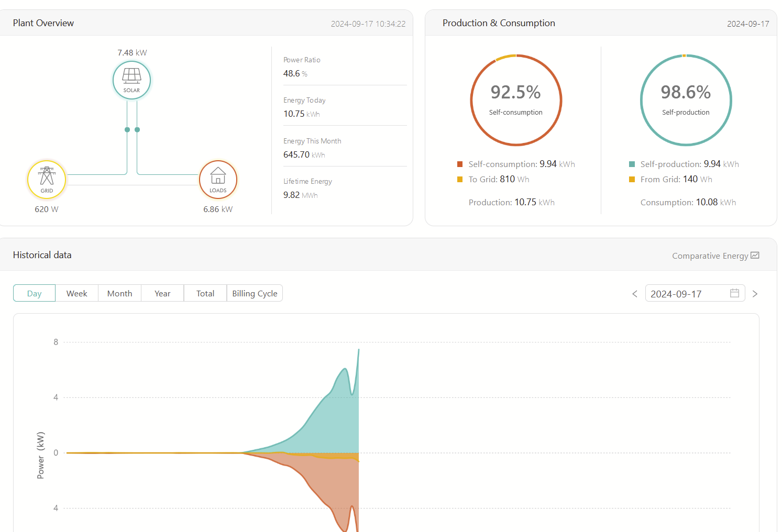The width and height of the screenshot is (782, 532).
Task: Open the calendar icon in date field
Action: (734, 293)
